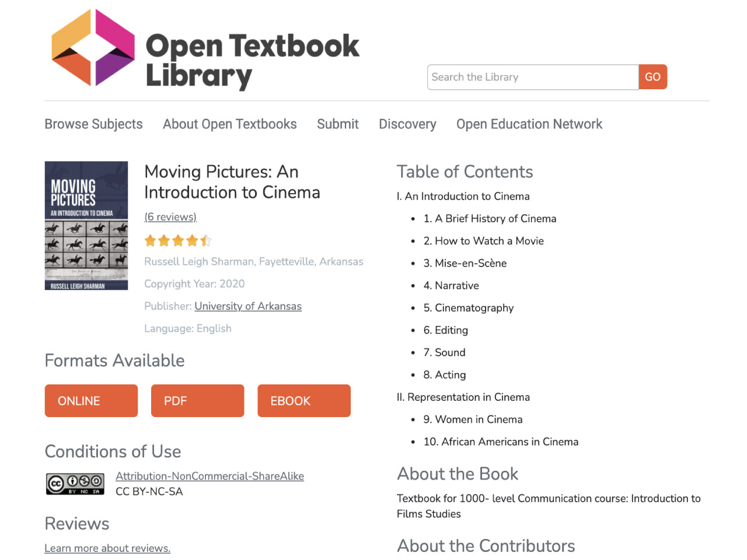Focus the Search the Library field
The height and width of the screenshot is (560, 747).
point(533,77)
